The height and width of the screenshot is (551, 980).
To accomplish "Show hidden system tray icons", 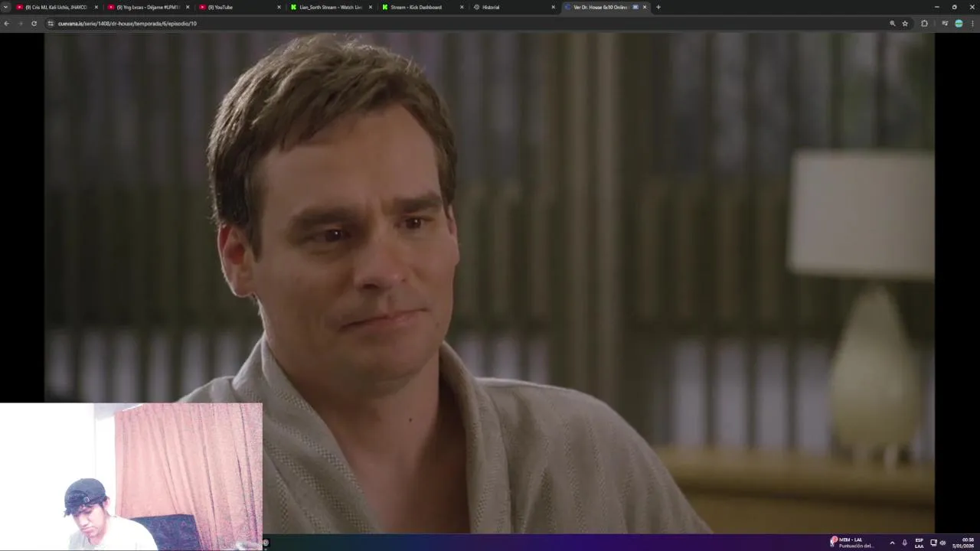I will pos(892,543).
